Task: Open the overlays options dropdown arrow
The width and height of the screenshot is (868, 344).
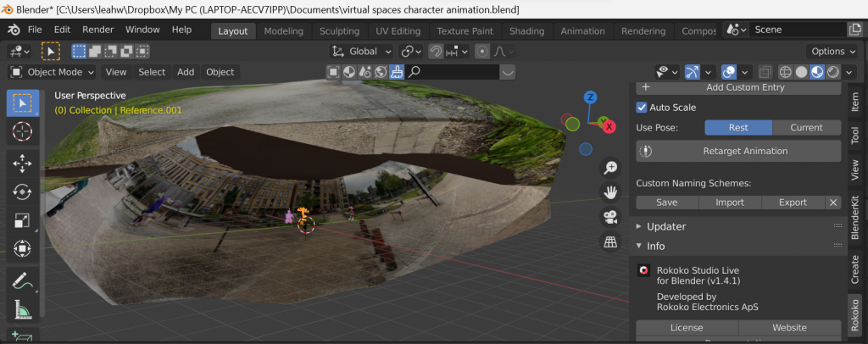Action: click(x=745, y=72)
